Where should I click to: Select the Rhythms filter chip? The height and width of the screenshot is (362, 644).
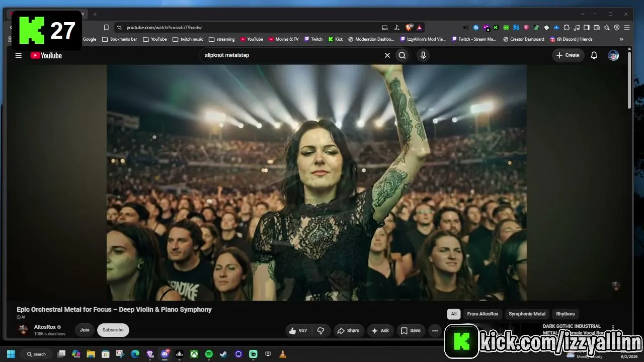566,314
